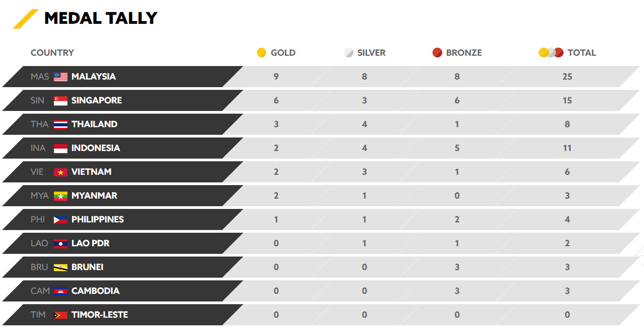Click the MEDAL TALLY heading
The width and height of the screenshot is (644, 328).
[101, 18]
